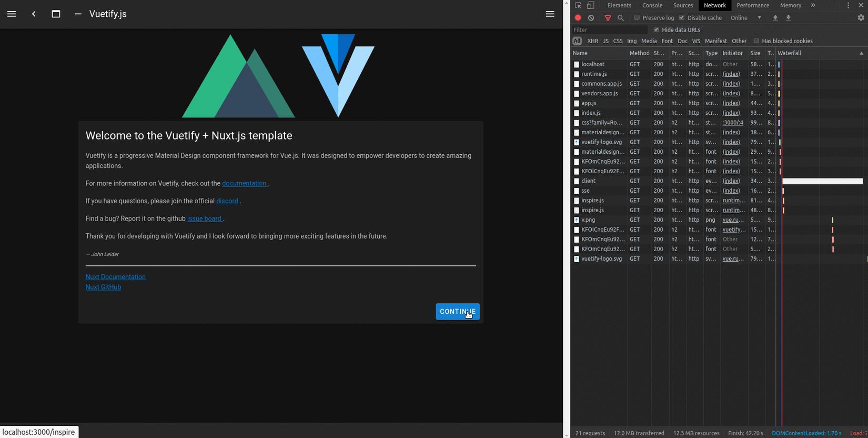868x438 pixels.
Task: Stop recording network log red button
Action: [578, 18]
